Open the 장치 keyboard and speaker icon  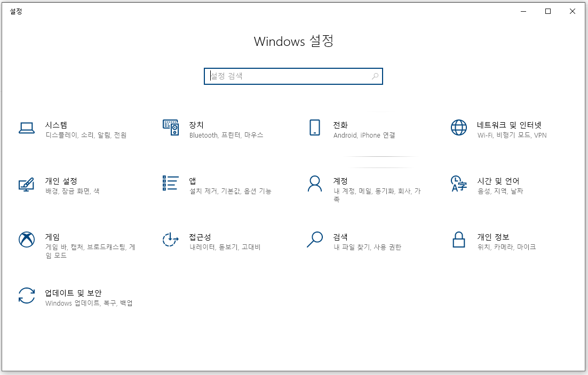[x=171, y=127]
